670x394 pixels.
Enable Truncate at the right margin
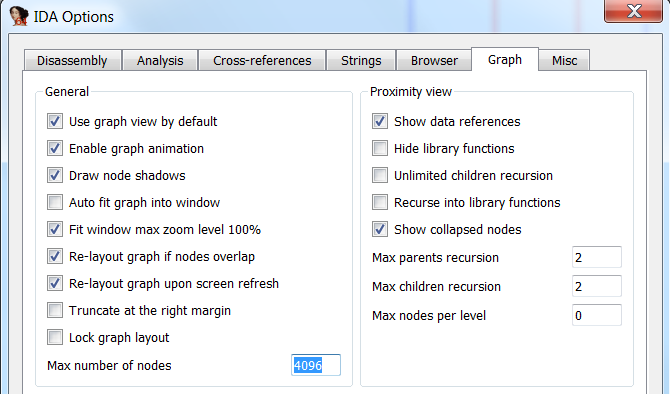(55, 310)
